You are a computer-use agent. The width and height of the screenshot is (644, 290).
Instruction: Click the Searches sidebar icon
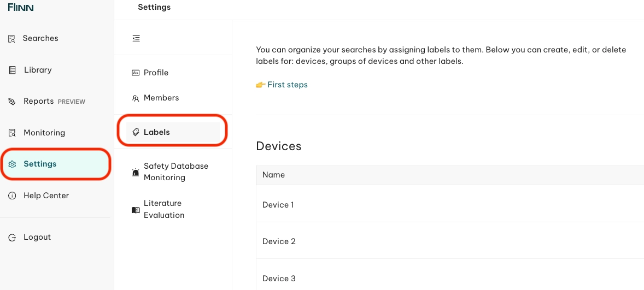pos(12,39)
